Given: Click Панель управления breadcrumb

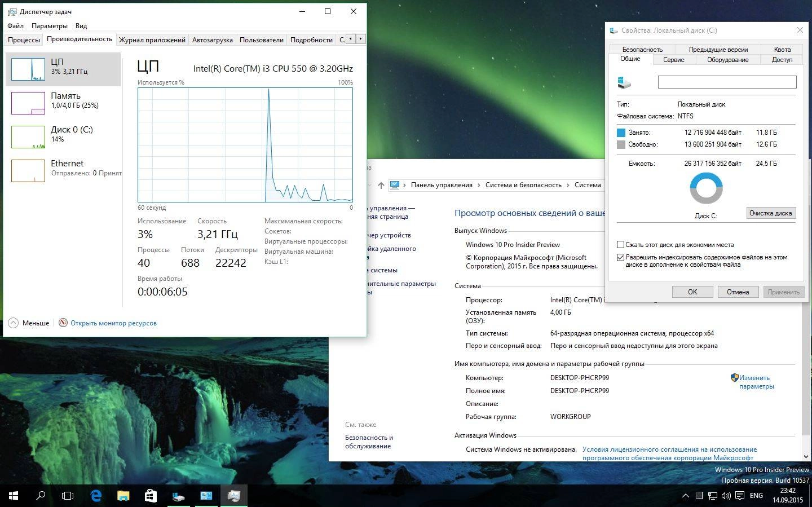Looking at the screenshot, I should [442, 185].
